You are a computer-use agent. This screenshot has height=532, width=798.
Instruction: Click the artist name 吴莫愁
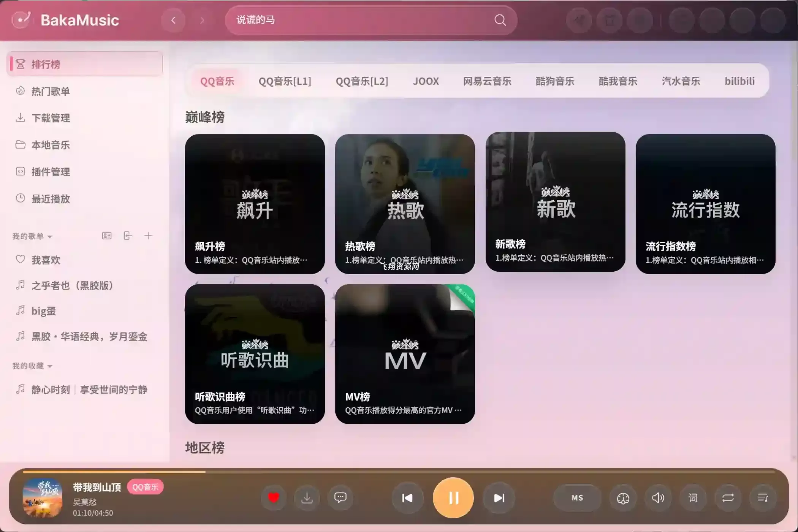tap(85, 502)
